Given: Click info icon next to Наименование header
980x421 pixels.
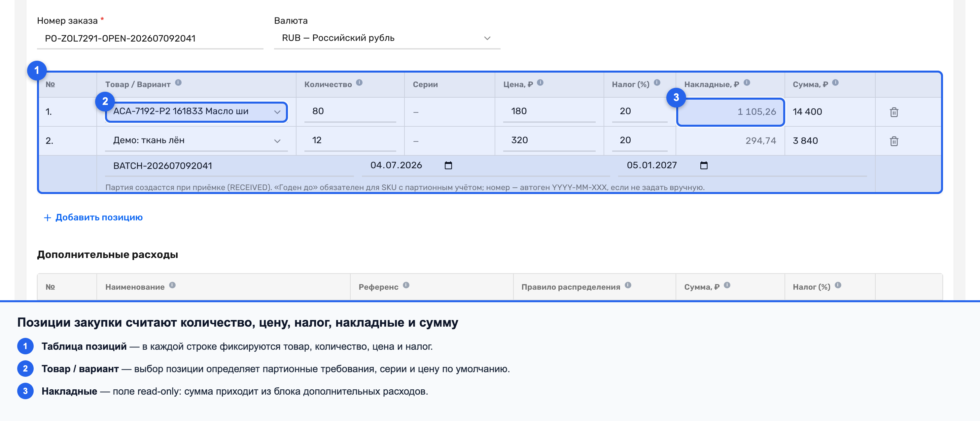Looking at the screenshot, I should [x=172, y=285].
